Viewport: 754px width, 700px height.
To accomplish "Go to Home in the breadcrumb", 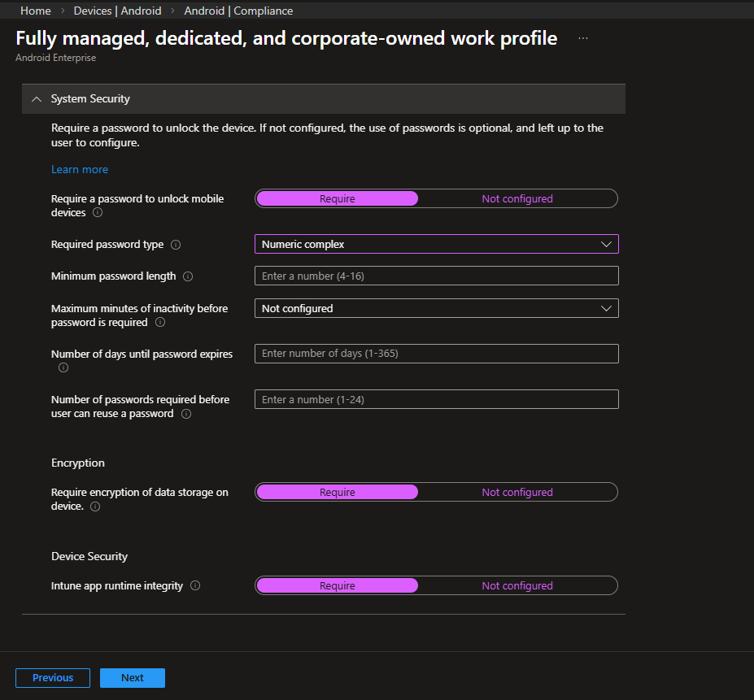I will [35, 11].
